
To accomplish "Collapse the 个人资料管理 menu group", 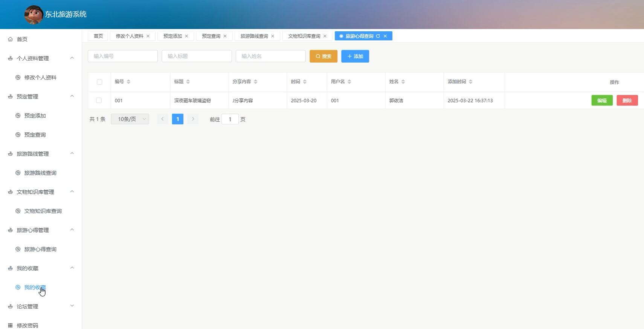I will pyautogui.click(x=72, y=58).
